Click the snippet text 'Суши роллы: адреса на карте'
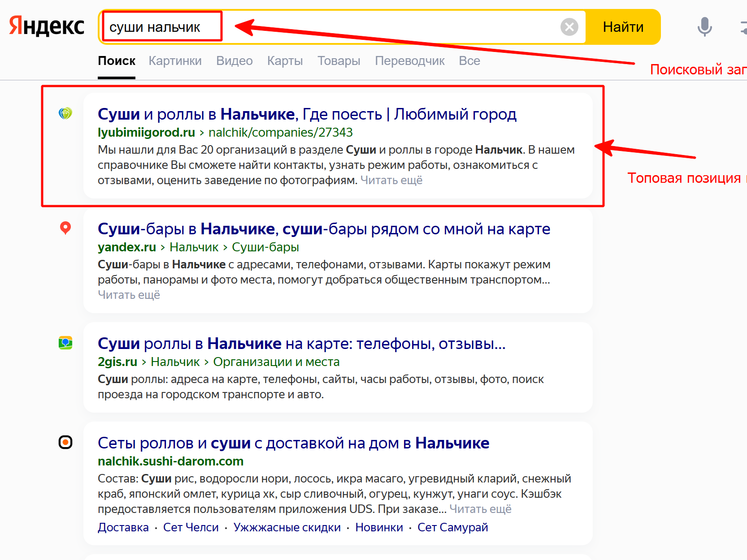747x560 pixels. click(178, 379)
